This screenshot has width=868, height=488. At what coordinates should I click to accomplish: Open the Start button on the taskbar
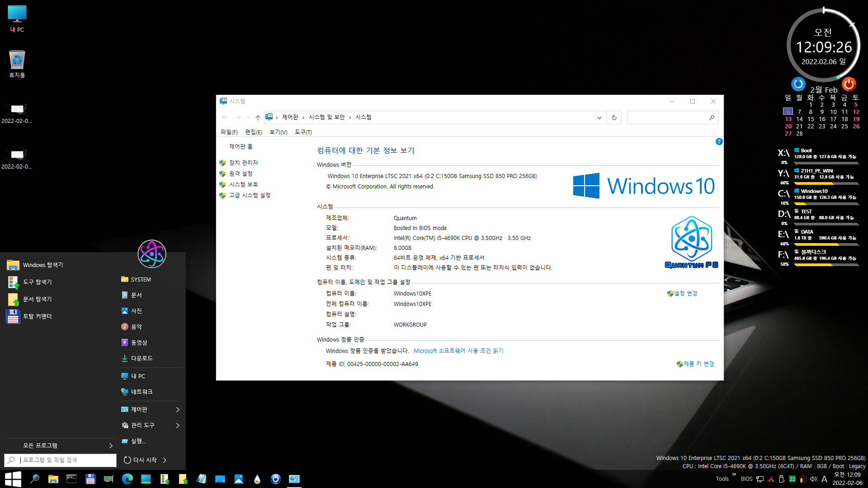click(13, 479)
